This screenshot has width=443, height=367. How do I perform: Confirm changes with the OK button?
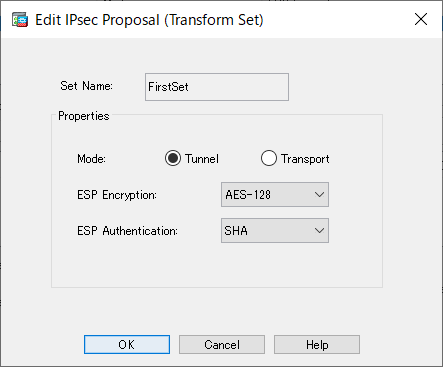127,344
